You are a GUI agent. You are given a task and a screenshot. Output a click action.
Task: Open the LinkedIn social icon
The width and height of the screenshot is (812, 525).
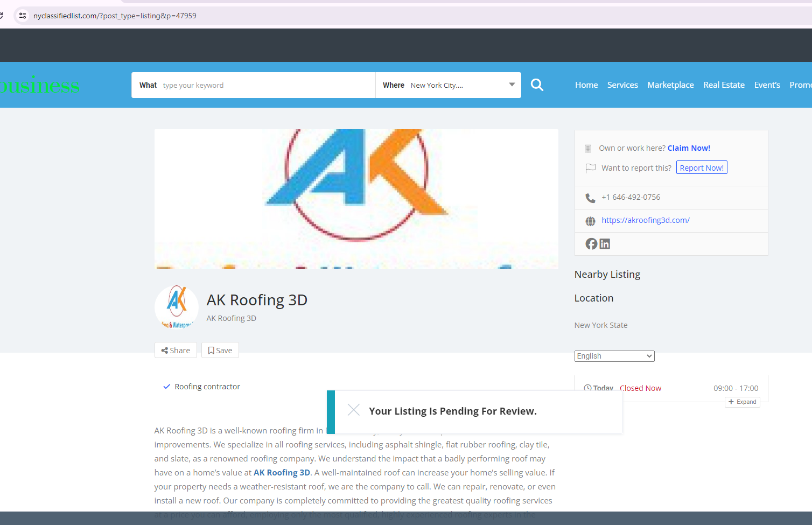[x=605, y=244]
